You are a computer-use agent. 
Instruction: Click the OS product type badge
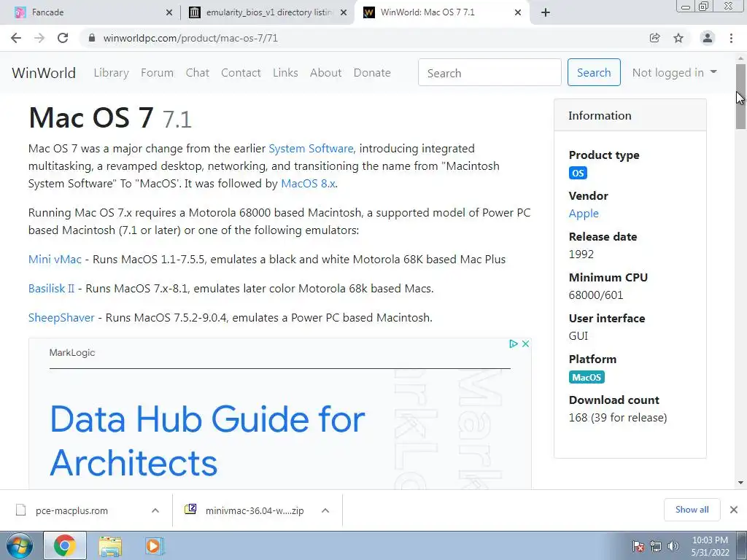point(578,173)
